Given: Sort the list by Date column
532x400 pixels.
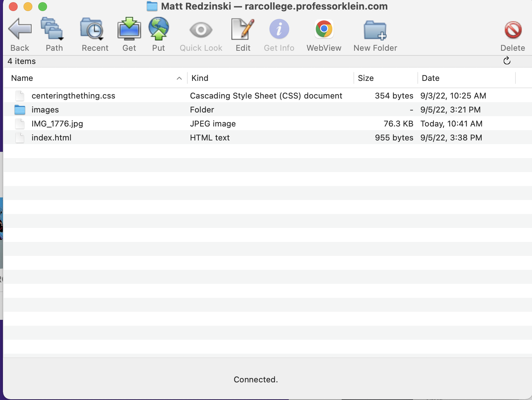Looking at the screenshot, I should point(431,78).
